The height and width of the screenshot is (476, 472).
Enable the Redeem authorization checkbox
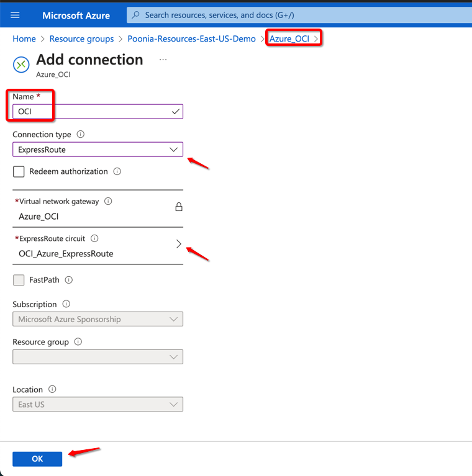pos(19,172)
